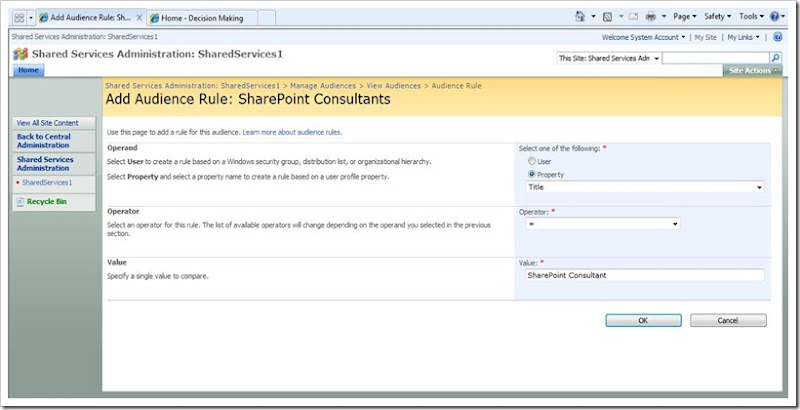Click View Audiences breadcrumb link
The image size is (800, 410).
[x=393, y=86]
